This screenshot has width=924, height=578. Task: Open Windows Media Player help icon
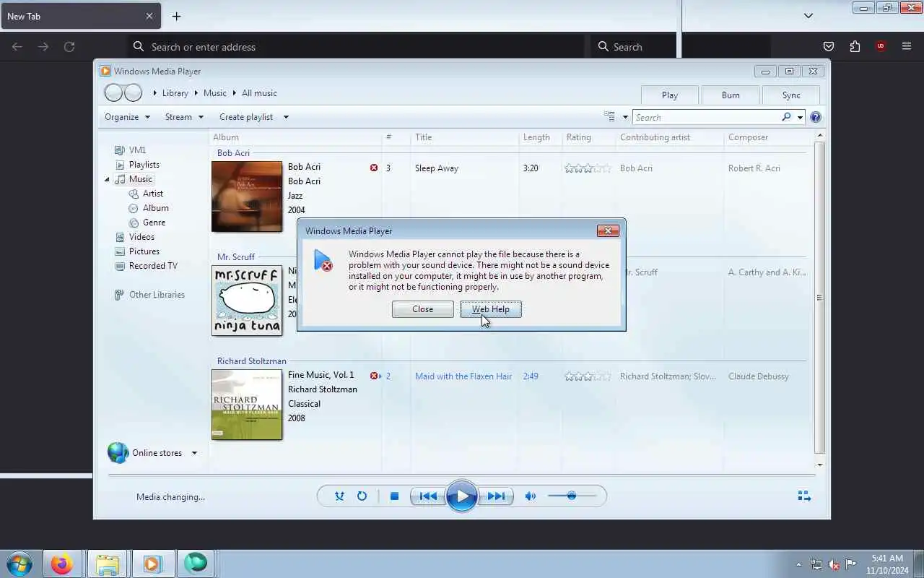[x=816, y=117]
